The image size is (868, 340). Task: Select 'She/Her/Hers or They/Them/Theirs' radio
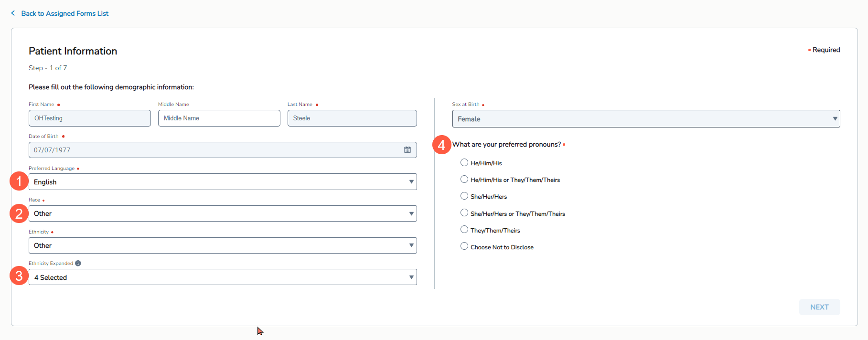pyautogui.click(x=464, y=213)
